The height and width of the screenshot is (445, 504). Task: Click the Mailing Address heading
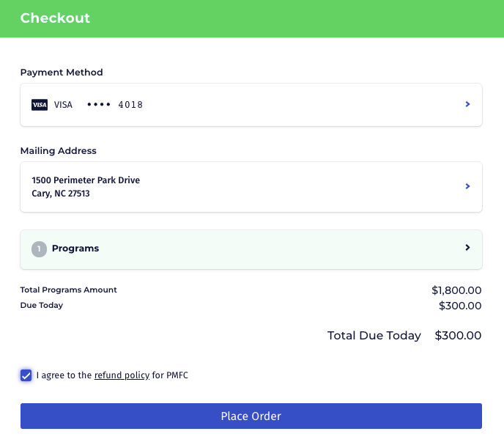tap(58, 151)
